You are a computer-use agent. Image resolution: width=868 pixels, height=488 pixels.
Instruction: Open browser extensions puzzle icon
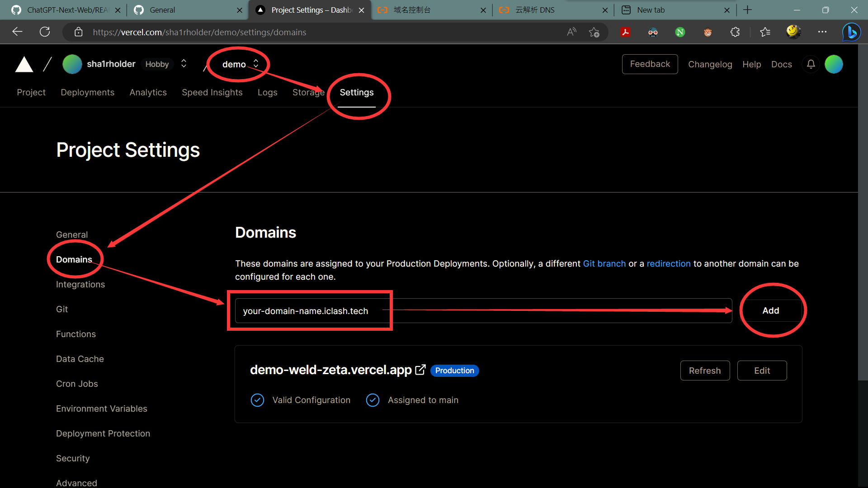(x=735, y=32)
